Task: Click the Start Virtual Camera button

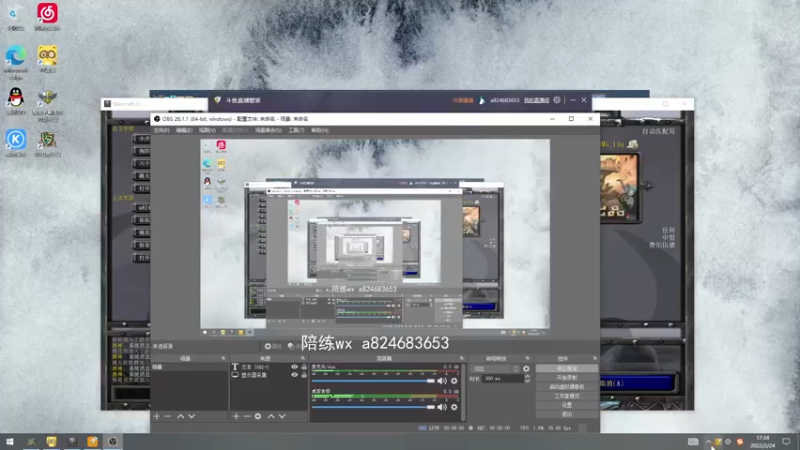Action: tap(567, 387)
